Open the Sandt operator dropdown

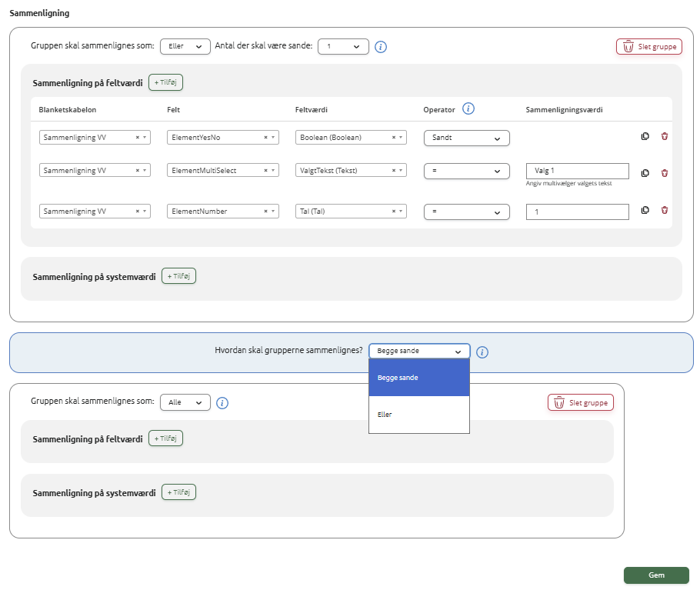tap(466, 138)
